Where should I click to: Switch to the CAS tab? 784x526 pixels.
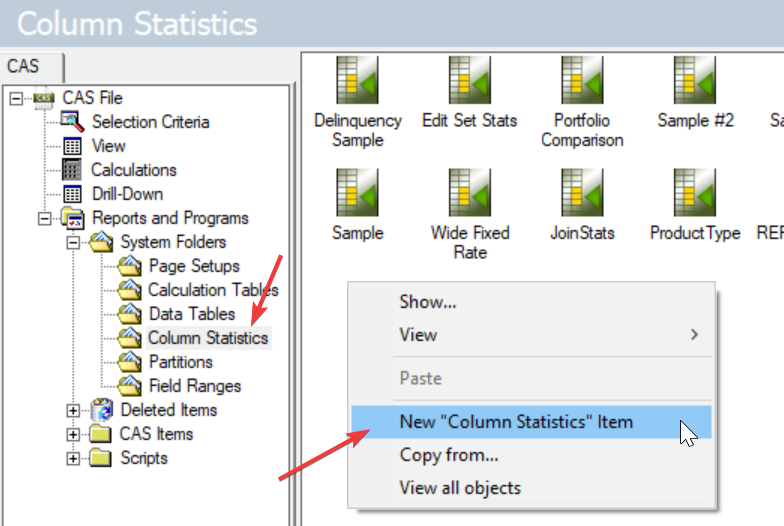coord(24,66)
